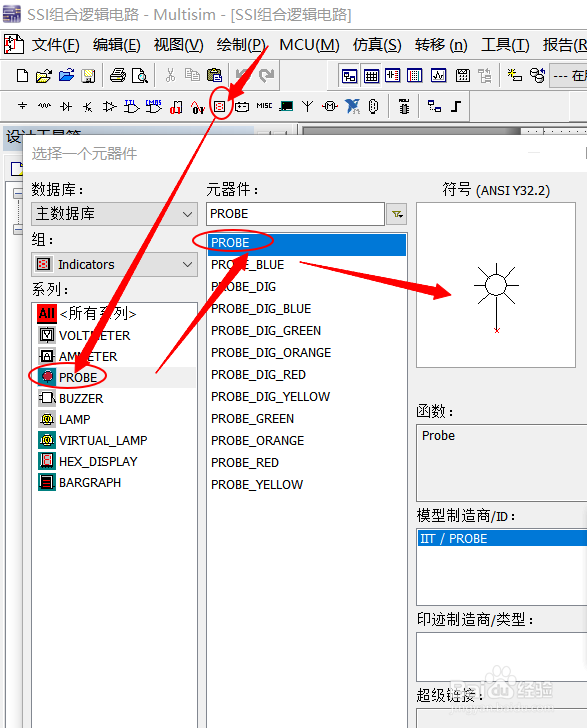Select the AMMETER family

point(115,356)
